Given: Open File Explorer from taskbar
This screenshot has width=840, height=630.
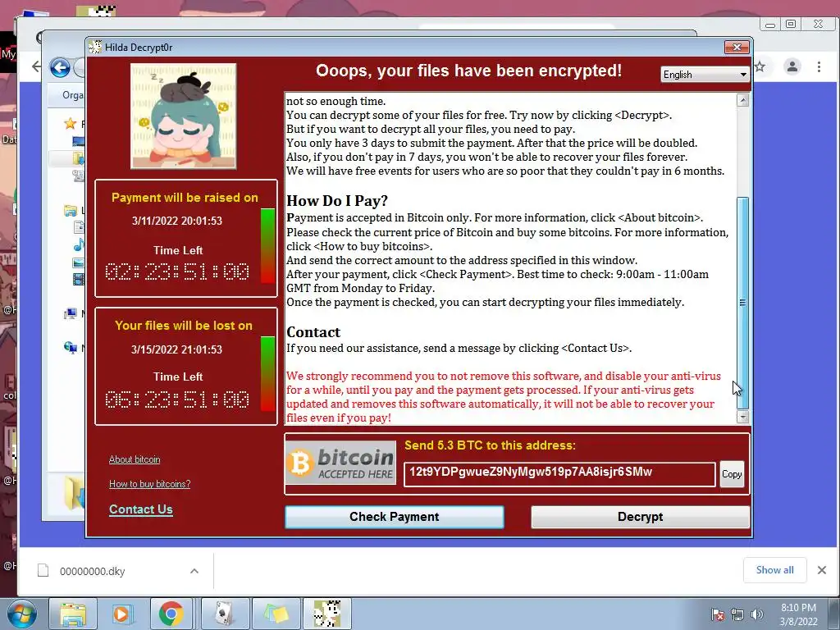Looking at the screenshot, I should coord(73,614).
